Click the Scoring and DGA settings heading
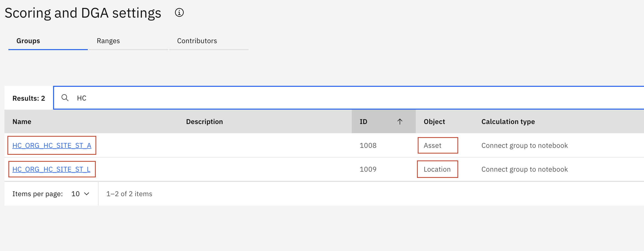Viewport: 644px width, 251px height. 83,13
